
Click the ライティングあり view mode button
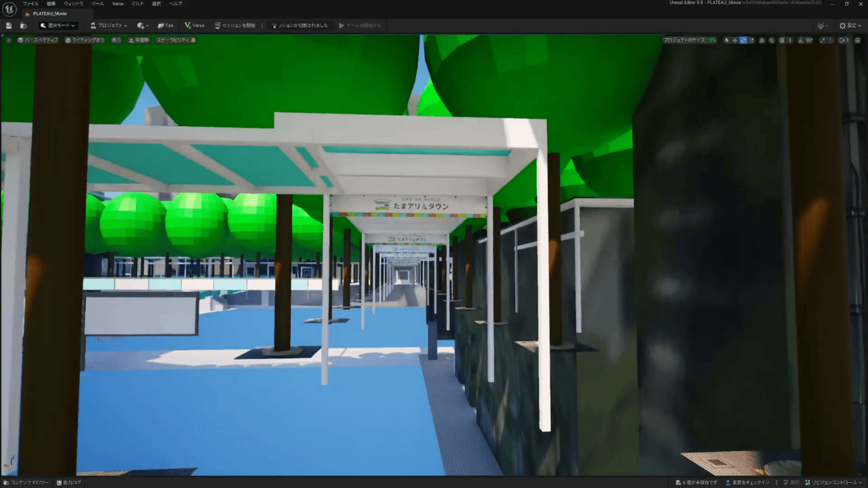pos(85,41)
